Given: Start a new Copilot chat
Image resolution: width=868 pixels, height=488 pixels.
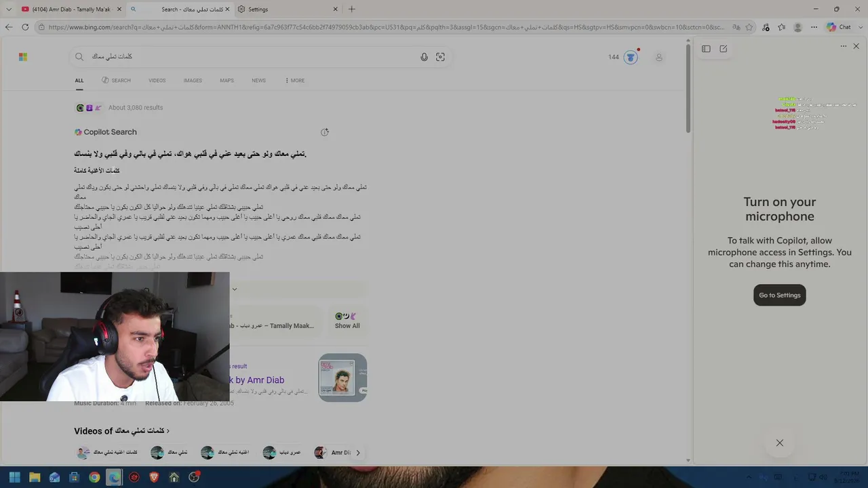Looking at the screenshot, I should tap(724, 49).
